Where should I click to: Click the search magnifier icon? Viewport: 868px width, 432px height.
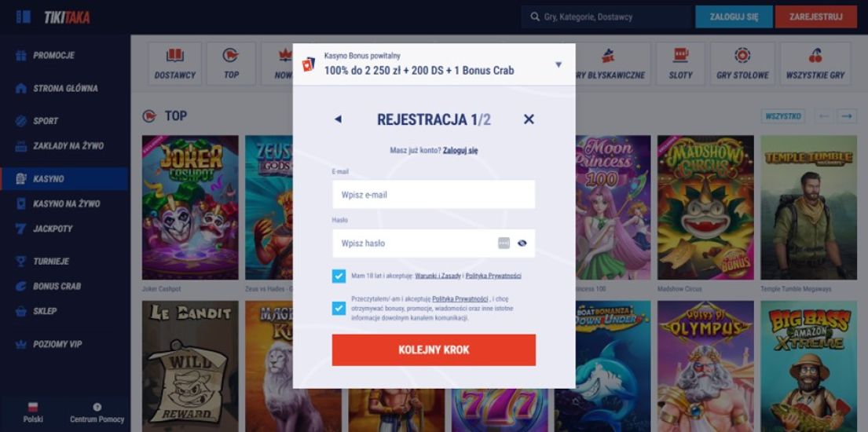(x=535, y=16)
